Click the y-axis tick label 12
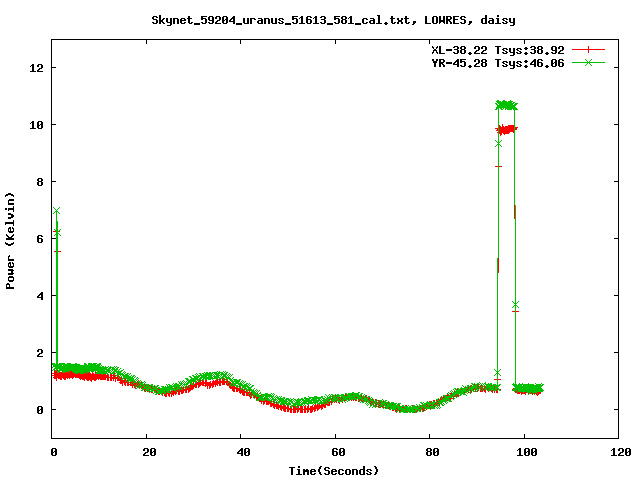 (36, 68)
